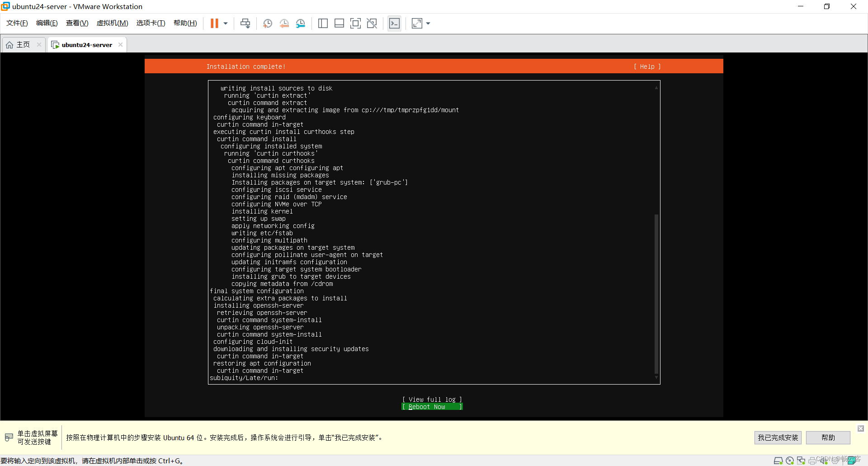
Task: Click the printer status icon
Action: tap(812, 461)
